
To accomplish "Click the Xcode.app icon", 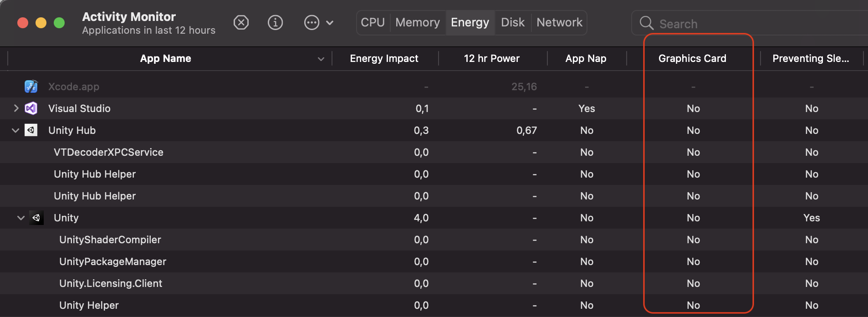I will click(x=31, y=86).
